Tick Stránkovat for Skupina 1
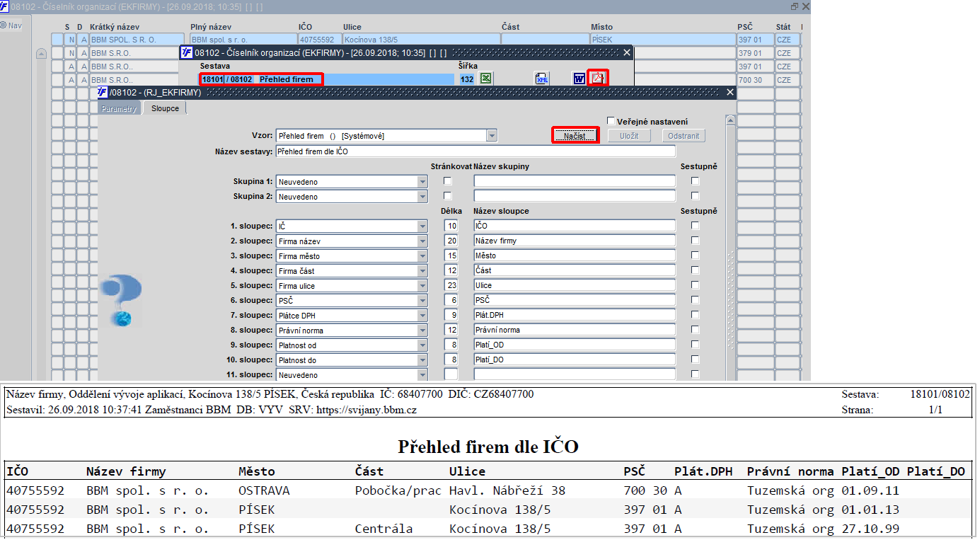This screenshot has height=540, width=980. click(x=447, y=181)
